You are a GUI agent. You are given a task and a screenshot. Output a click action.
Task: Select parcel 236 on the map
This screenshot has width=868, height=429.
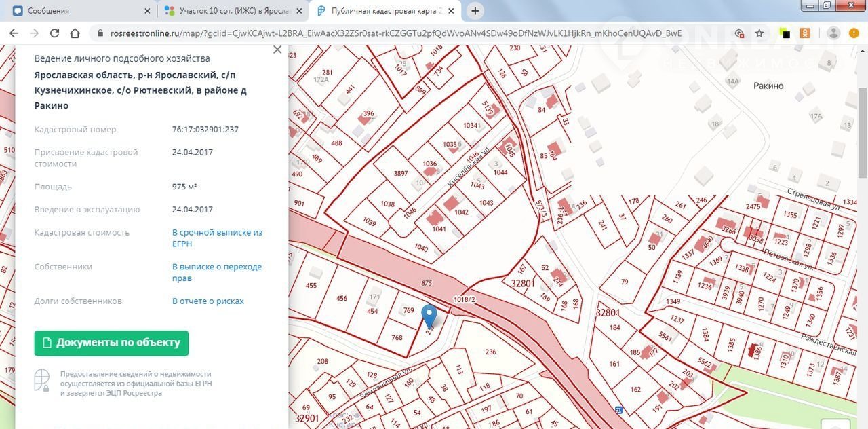tap(491, 352)
